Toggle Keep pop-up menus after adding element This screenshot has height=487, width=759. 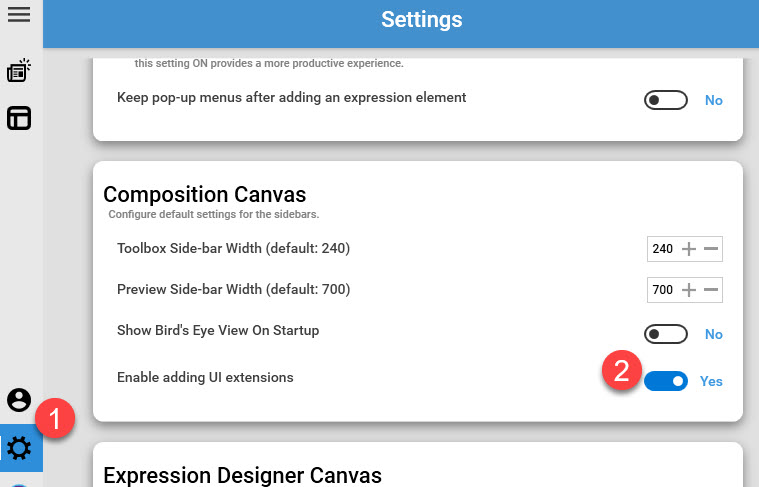666,100
